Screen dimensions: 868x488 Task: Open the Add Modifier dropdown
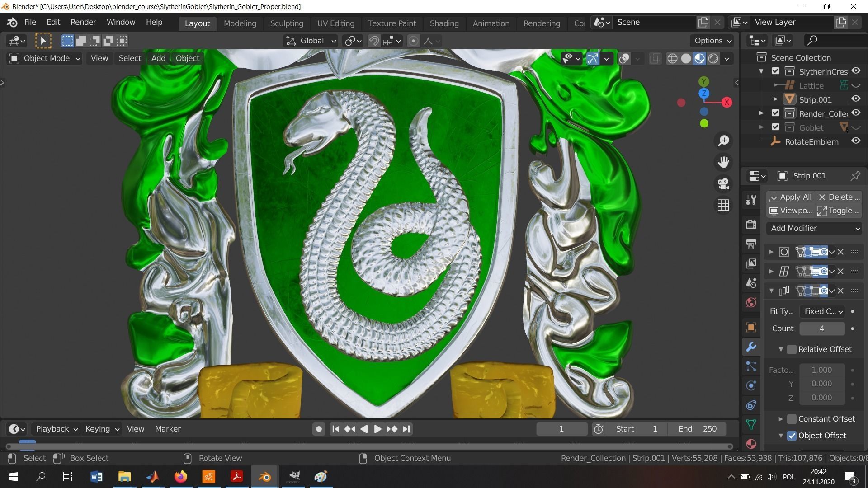[x=814, y=228]
